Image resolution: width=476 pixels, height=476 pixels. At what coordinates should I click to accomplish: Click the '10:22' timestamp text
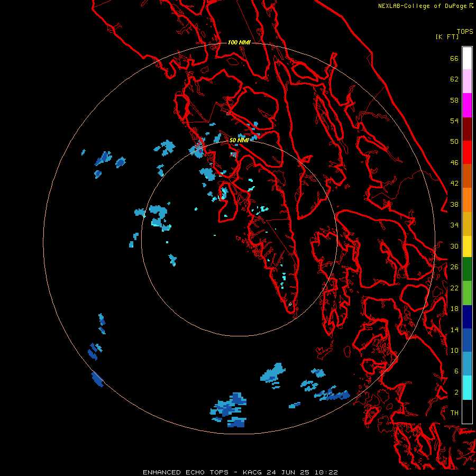pos(326,472)
